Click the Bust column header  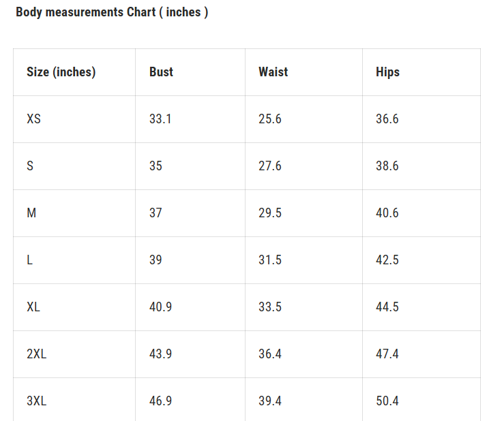[x=161, y=72]
